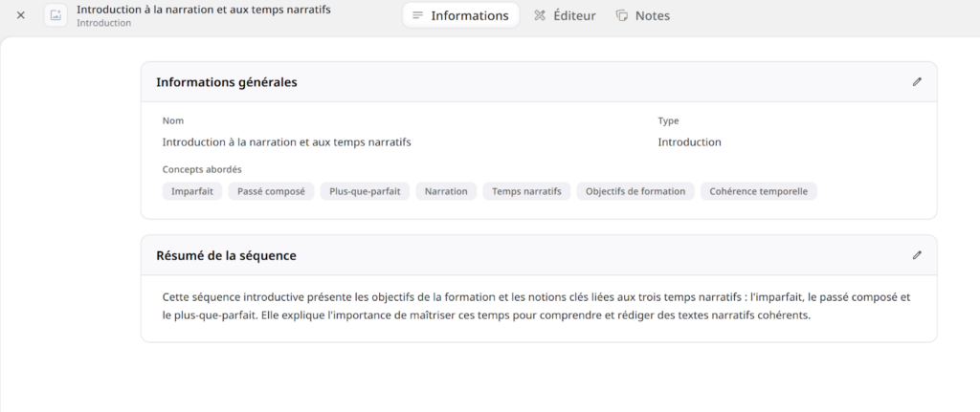Click the Nom field value text
Screen dimensions: 980x412
pos(286,142)
